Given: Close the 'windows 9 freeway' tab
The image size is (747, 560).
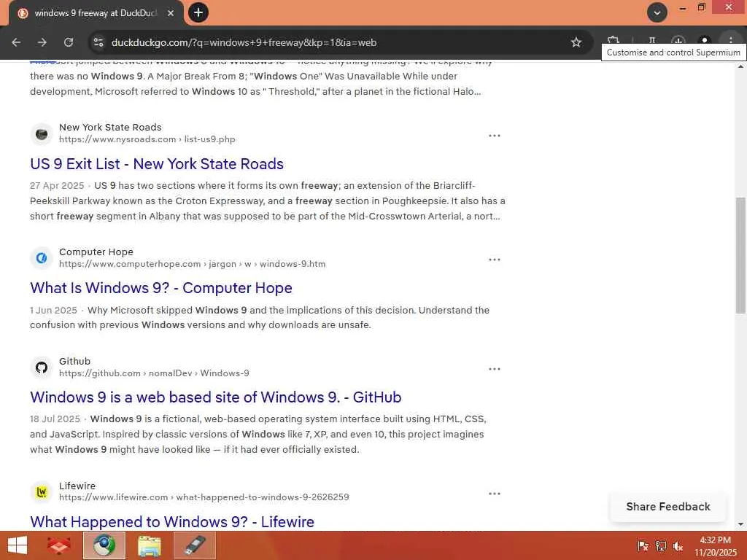Looking at the screenshot, I should point(171,13).
